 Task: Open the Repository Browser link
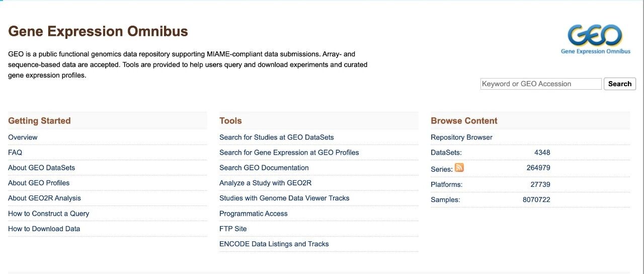click(461, 138)
